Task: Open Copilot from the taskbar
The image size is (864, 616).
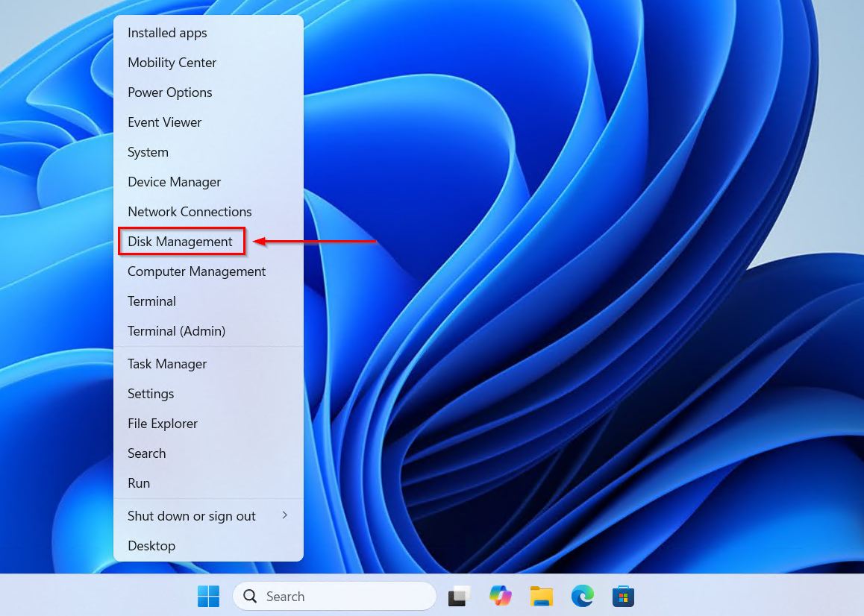Action: (x=500, y=596)
